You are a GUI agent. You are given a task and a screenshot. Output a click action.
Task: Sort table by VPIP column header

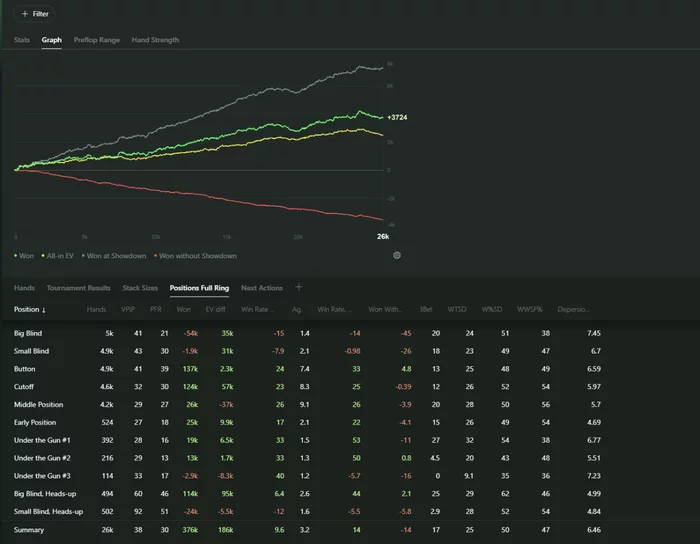coord(126,310)
